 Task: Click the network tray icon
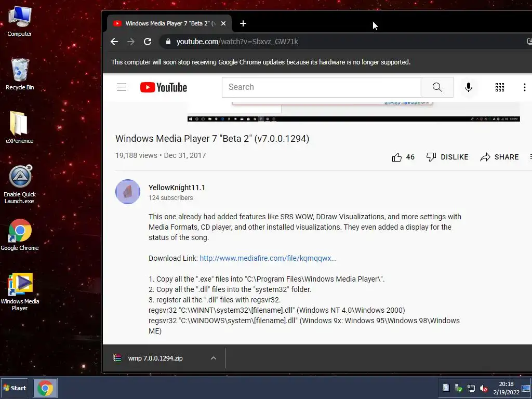(x=471, y=388)
